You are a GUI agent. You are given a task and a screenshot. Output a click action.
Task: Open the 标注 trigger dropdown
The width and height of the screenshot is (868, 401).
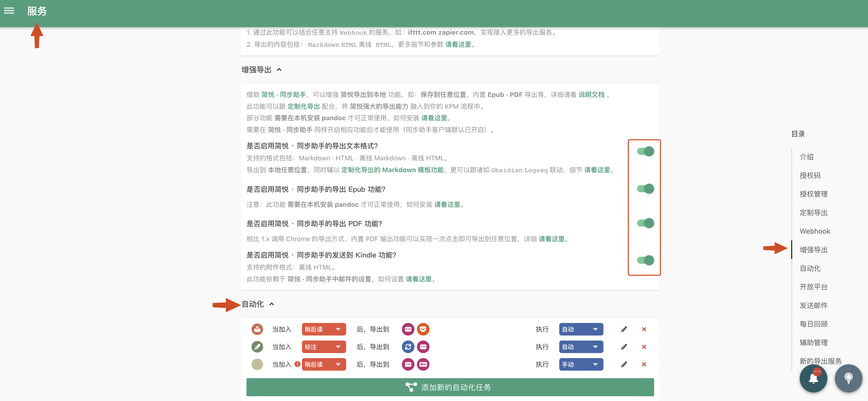(x=324, y=347)
